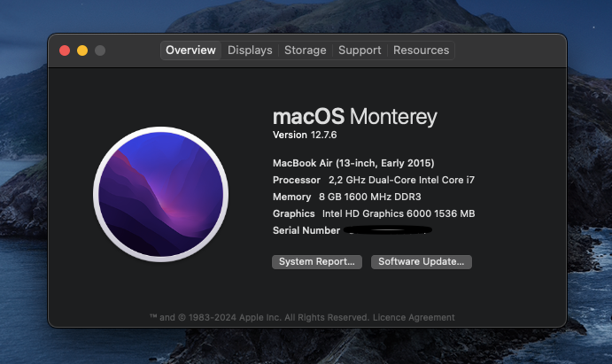
Task: Click the macOS Monterey logo image
Action: (161, 194)
